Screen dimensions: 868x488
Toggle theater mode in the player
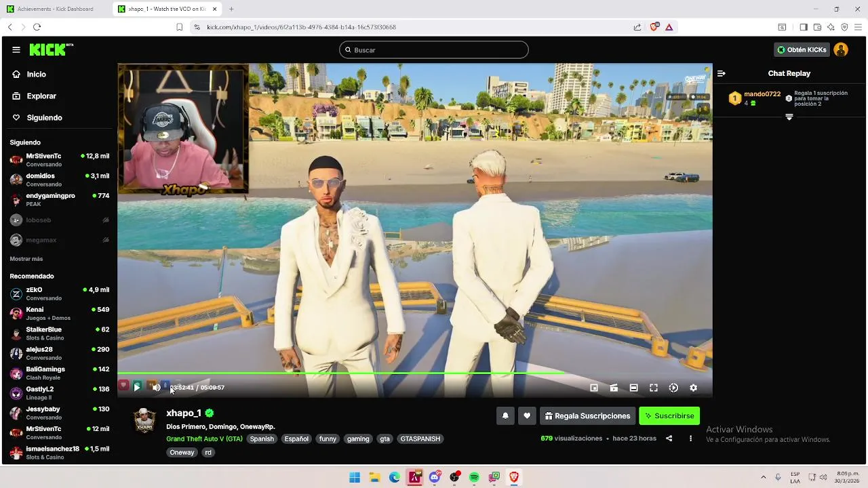633,388
